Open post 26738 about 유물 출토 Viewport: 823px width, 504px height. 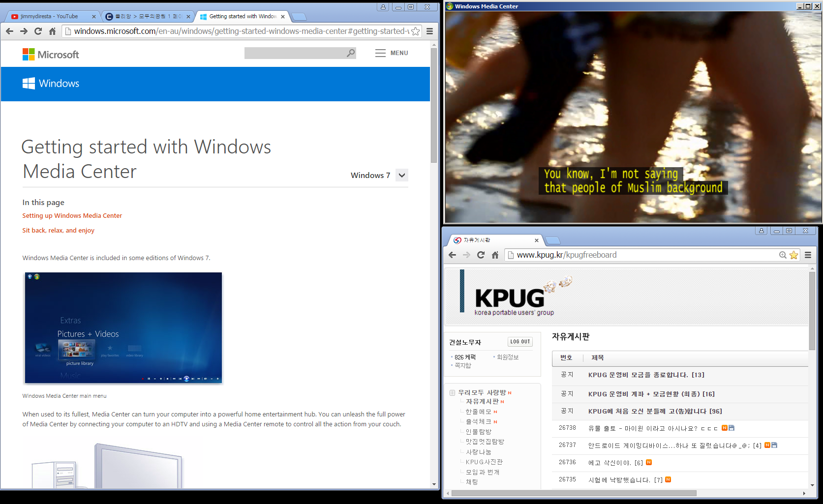[653, 428]
